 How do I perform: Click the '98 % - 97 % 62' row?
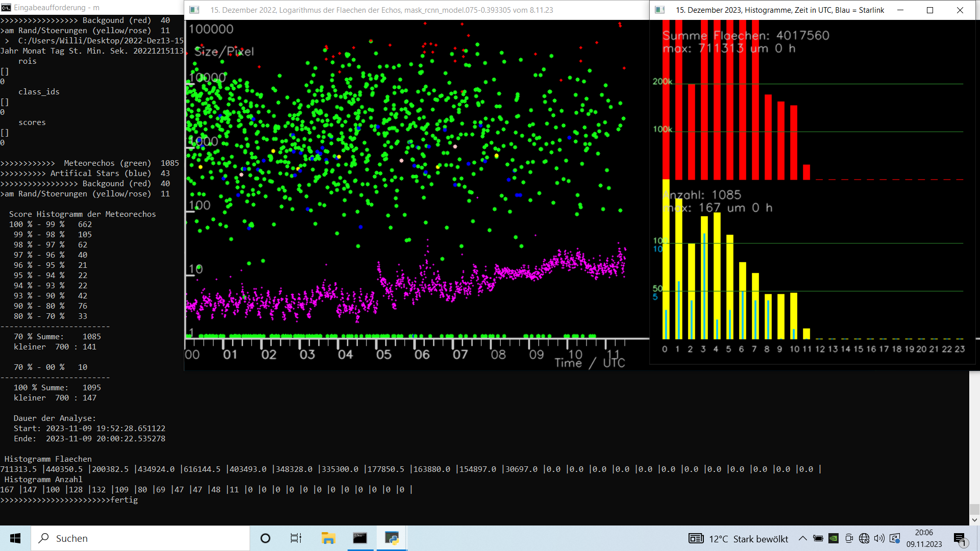pyautogui.click(x=51, y=245)
